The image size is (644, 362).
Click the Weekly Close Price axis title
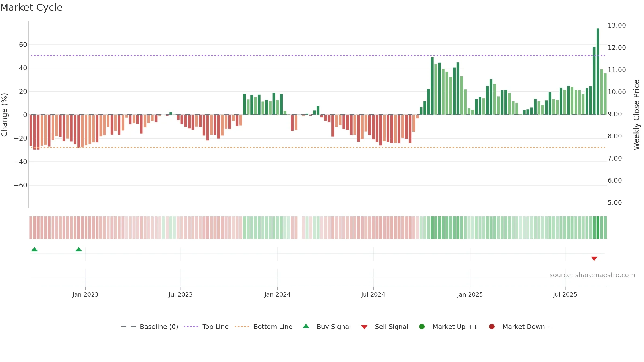[636, 115]
